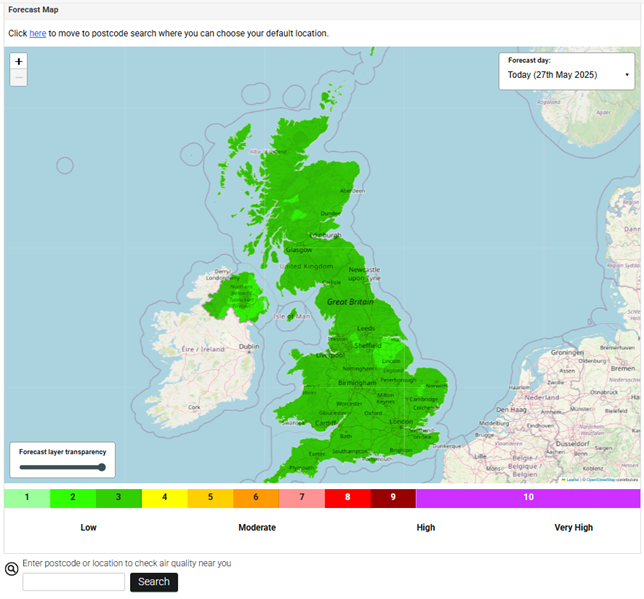The width and height of the screenshot is (644, 599).
Task: Click Nottingham on the map
Action: [358, 369]
